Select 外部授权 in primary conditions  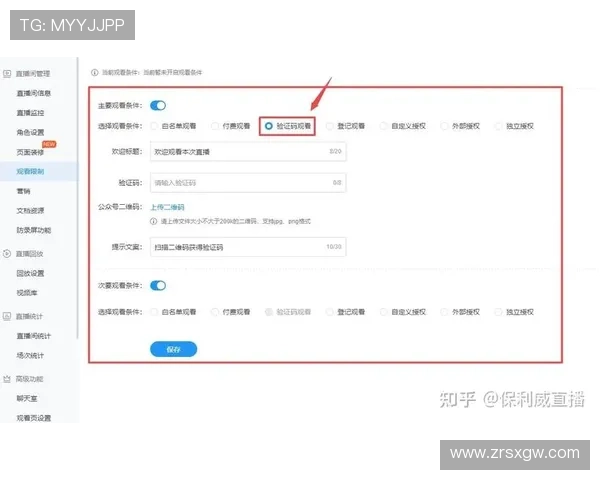460,126
